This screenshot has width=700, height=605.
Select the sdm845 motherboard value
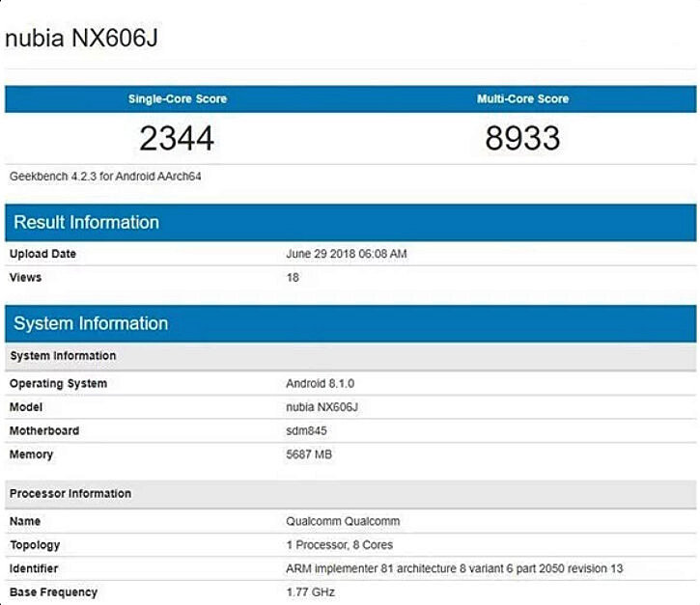(306, 430)
